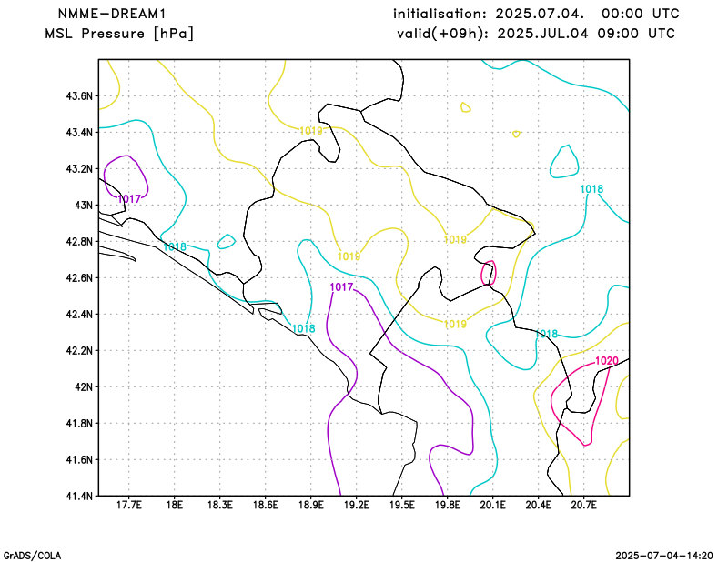Screen dimensions: 728x562
Task: Click the 17.7E longitude label
Action: (x=128, y=505)
